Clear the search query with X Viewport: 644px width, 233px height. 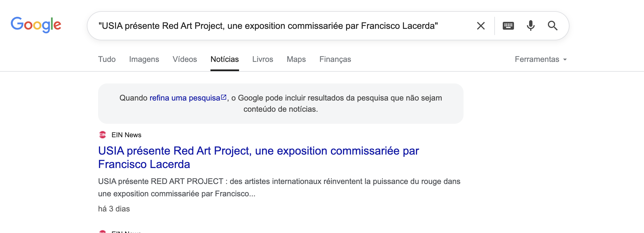[x=481, y=26]
